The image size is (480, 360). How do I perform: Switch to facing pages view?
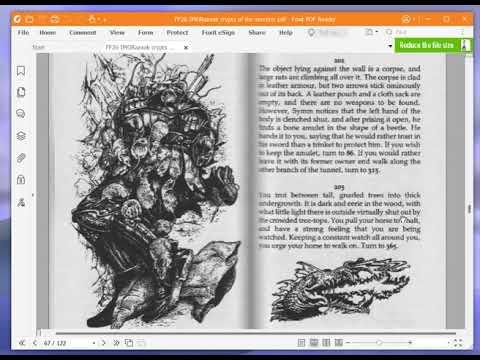326,343
